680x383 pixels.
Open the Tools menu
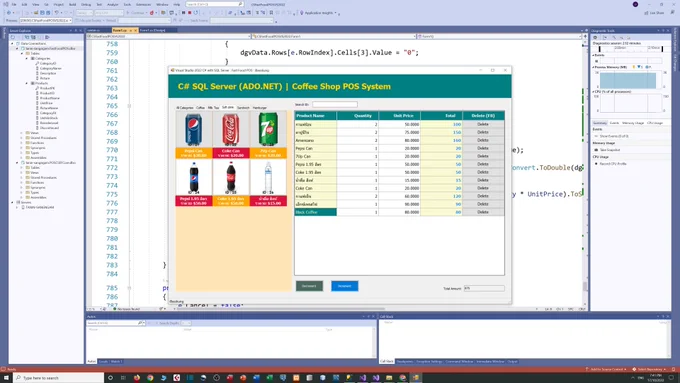(127, 4)
